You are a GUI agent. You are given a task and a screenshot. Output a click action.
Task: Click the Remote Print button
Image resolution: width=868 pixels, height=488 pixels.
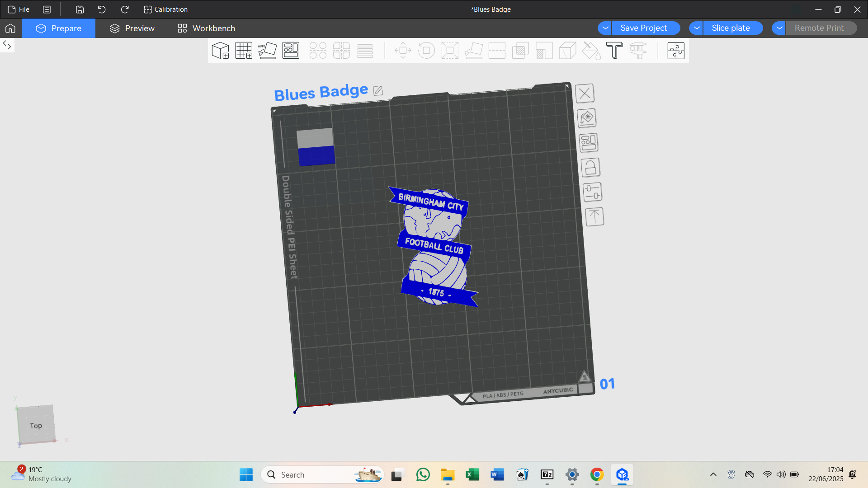821,28
